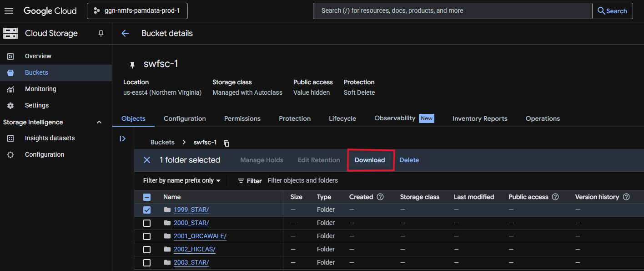The image size is (644, 271).
Task: Open the Lifecycle tab
Action: tap(342, 118)
